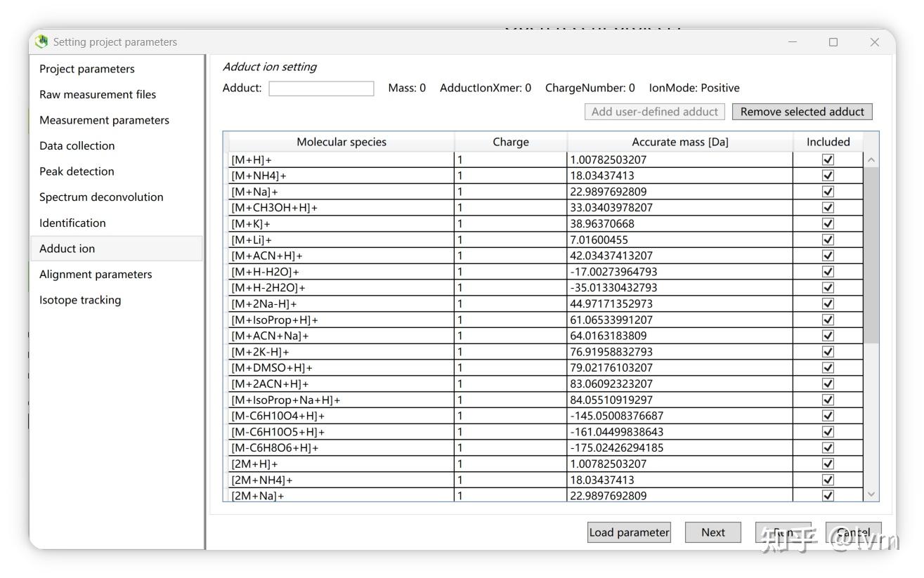Screen dimensions: 924x578
Task: Click Add user-defined adduct button
Action: [x=655, y=112]
